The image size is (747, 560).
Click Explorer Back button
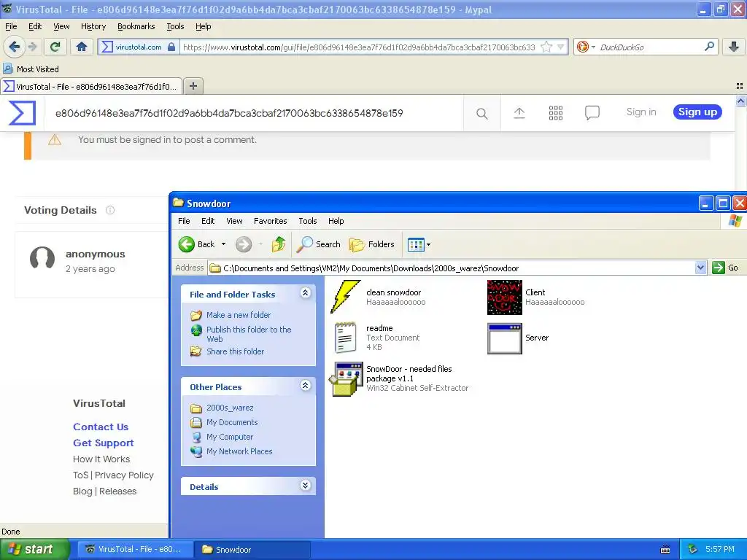coord(197,244)
